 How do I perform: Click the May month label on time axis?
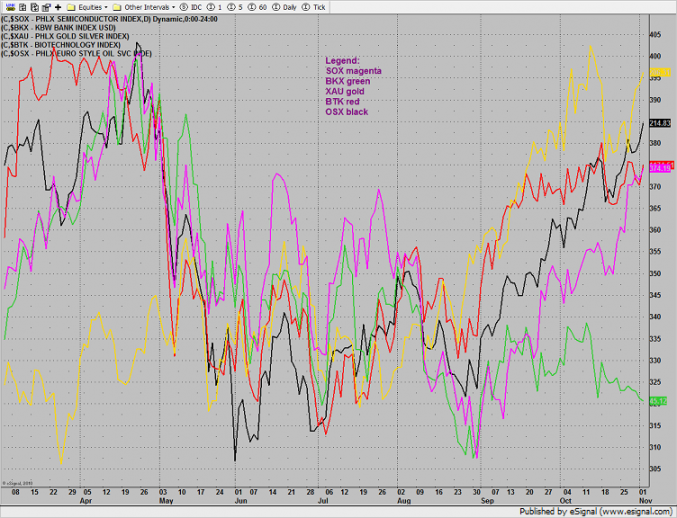pyautogui.click(x=166, y=501)
